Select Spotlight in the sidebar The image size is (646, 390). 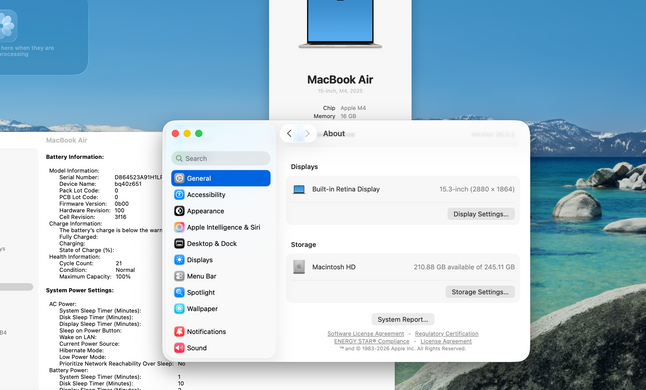(x=221, y=292)
